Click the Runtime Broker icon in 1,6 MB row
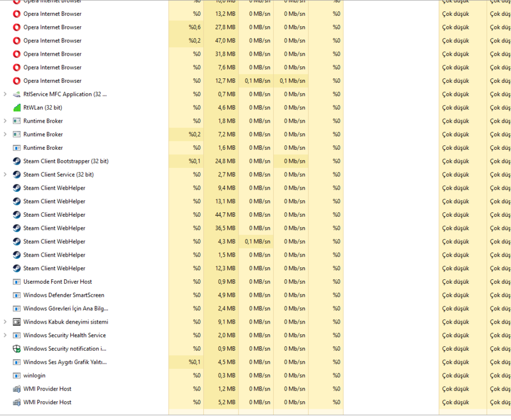 (x=16, y=148)
